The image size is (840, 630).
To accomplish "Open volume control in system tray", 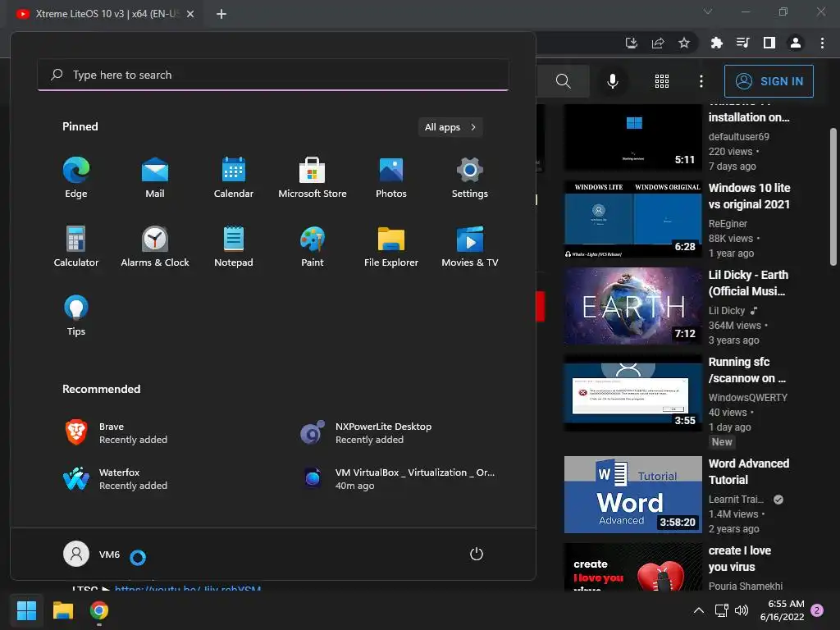I will pyautogui.click(x=742, y=610).
